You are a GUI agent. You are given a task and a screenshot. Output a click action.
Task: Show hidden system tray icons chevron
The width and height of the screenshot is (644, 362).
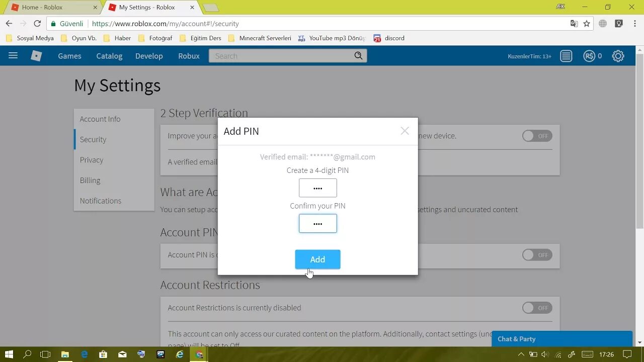521,354
